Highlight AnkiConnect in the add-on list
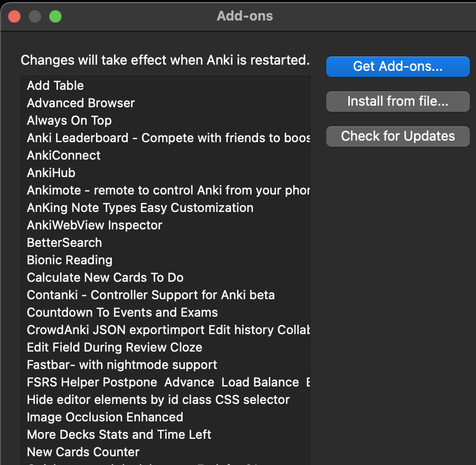This screenshot has width=476, height=465. tap(64, 156)
